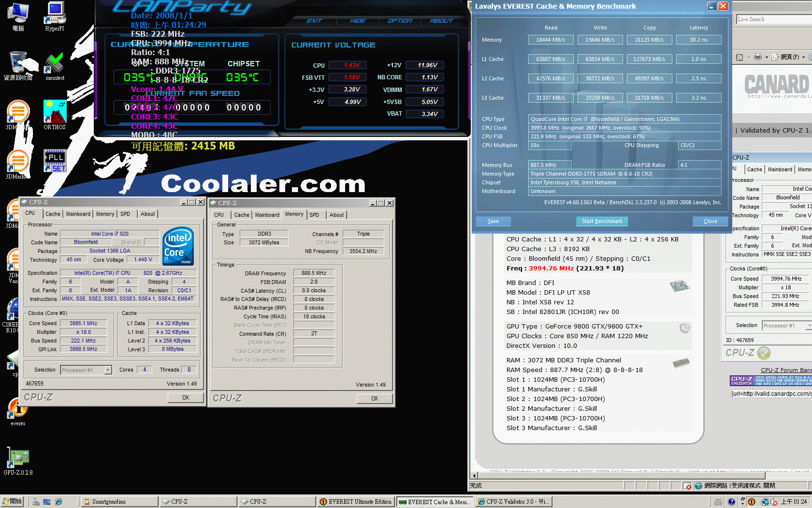
Task: Click the Core Speed 3995.1 MHz value
Action: 83,323
